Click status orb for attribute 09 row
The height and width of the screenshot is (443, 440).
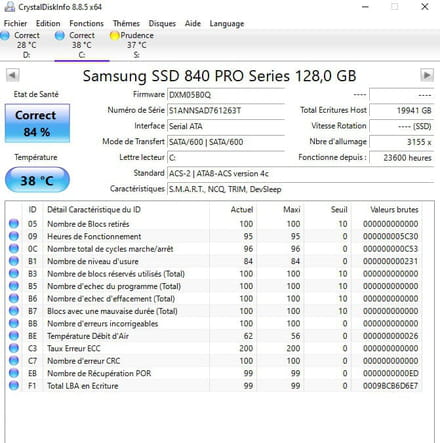coord(14,236)
